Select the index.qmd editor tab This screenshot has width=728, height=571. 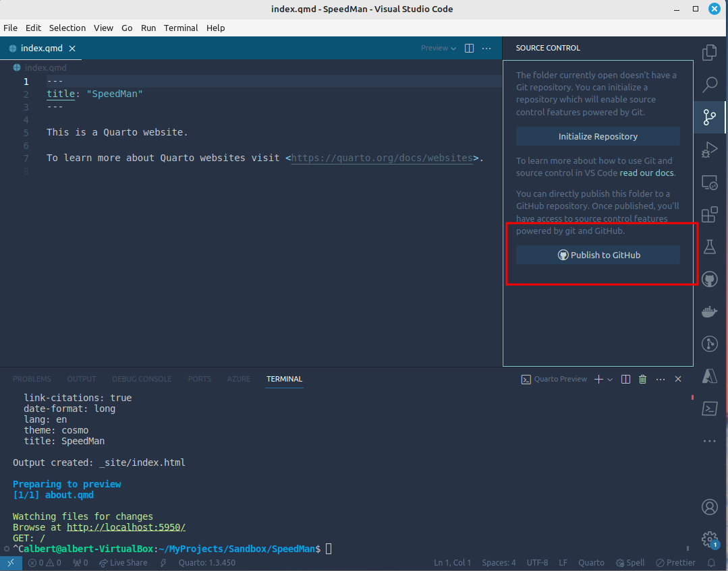point(41,49)
